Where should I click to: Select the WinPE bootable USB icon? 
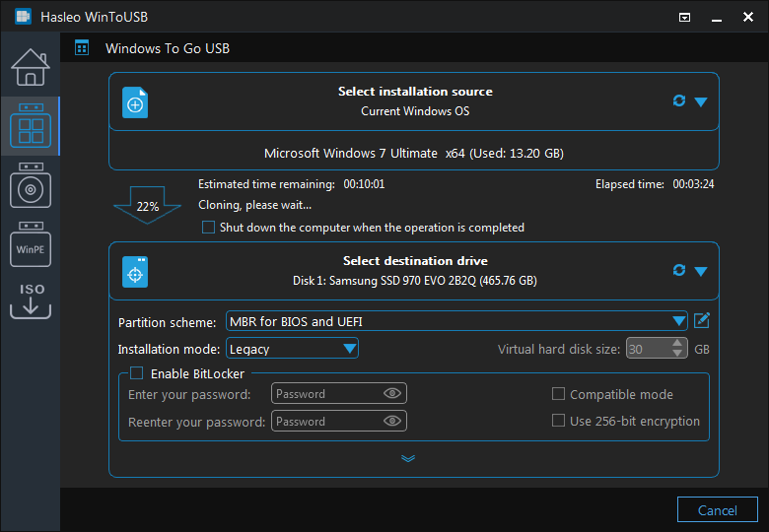(x=31, y=244)
